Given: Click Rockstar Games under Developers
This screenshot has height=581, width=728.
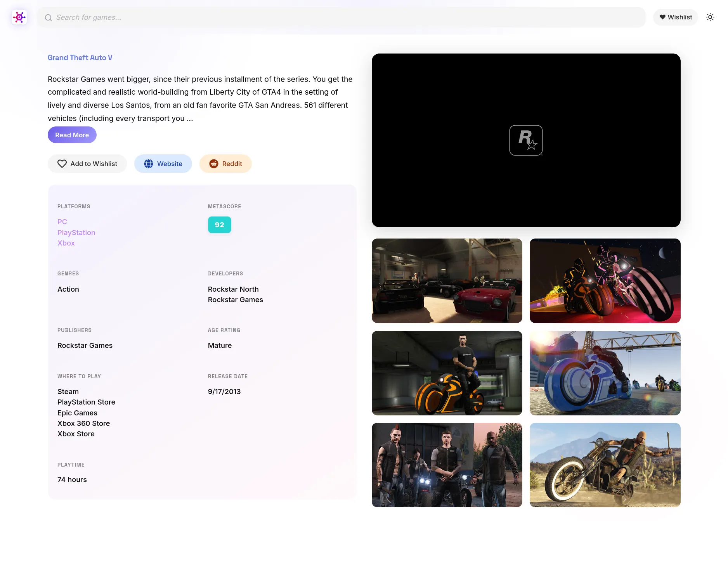Looking at the screenshot, I should pos(235,300).
